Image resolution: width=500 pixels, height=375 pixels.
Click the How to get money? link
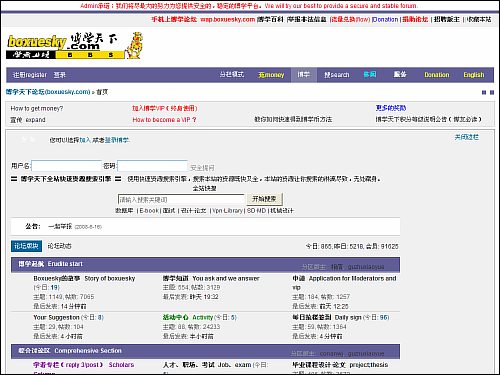[37, 108]
